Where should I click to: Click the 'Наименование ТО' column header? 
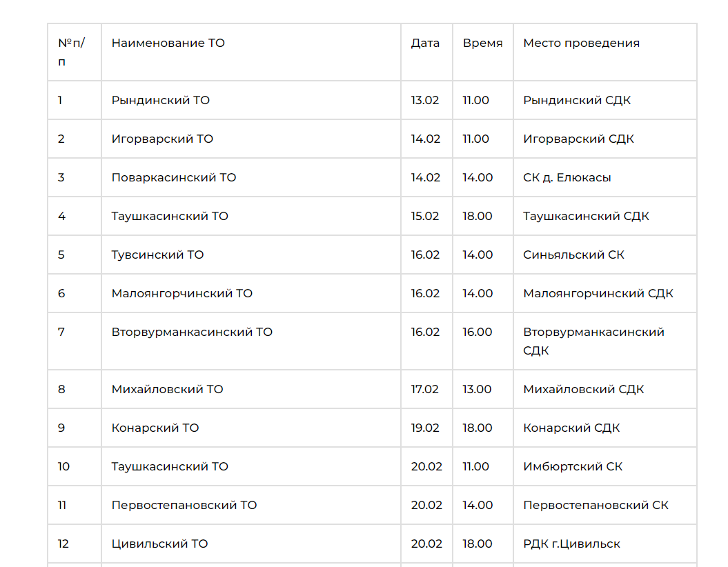pos(168,43)
